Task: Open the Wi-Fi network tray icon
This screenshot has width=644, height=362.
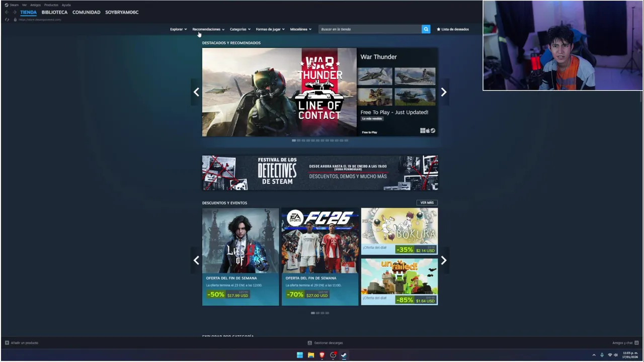Action: tap(610, 355)
